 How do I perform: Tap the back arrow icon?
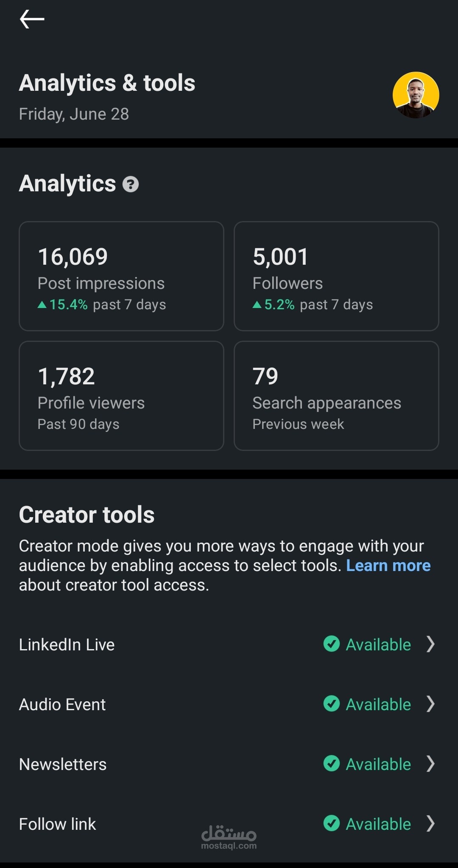click(x=32, y=19)
